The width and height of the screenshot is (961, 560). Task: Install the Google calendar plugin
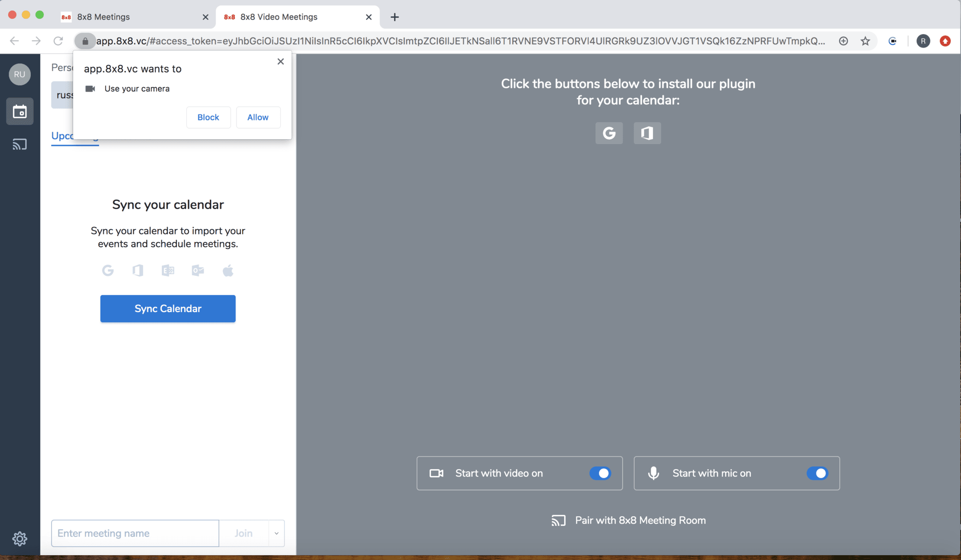(x=609, y=133)
